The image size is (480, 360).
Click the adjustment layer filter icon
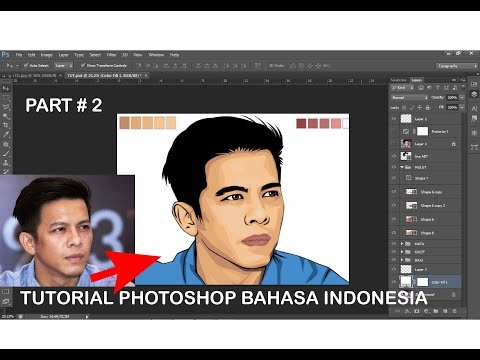429,88
